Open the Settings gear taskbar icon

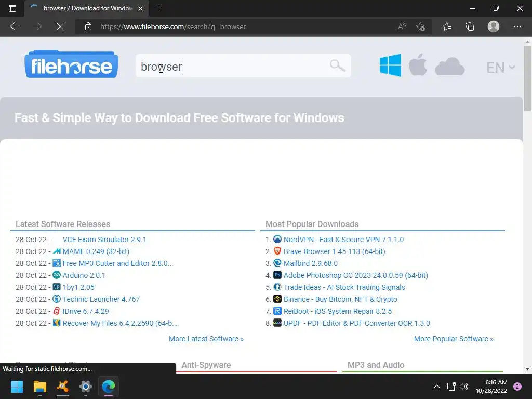(86, 387)
